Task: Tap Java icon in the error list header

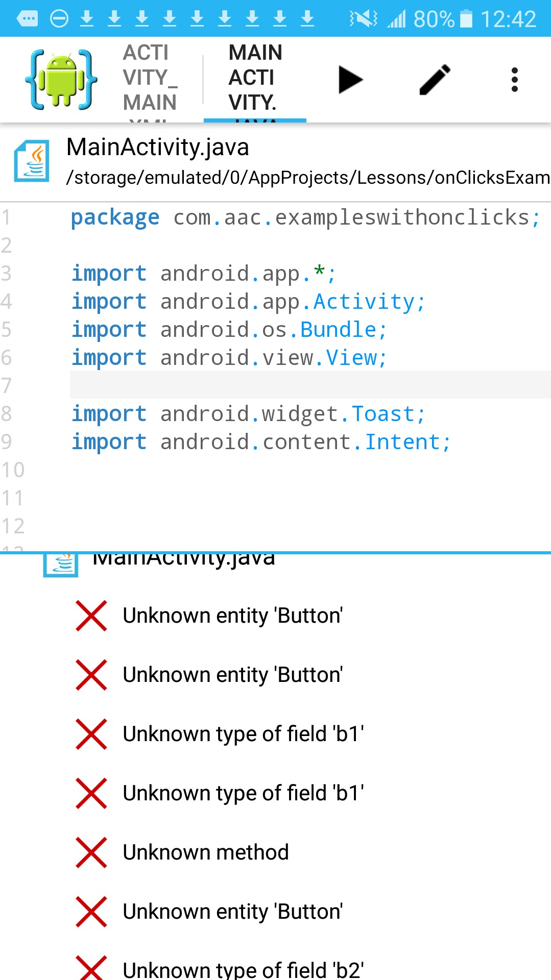Action: point(61,564)
